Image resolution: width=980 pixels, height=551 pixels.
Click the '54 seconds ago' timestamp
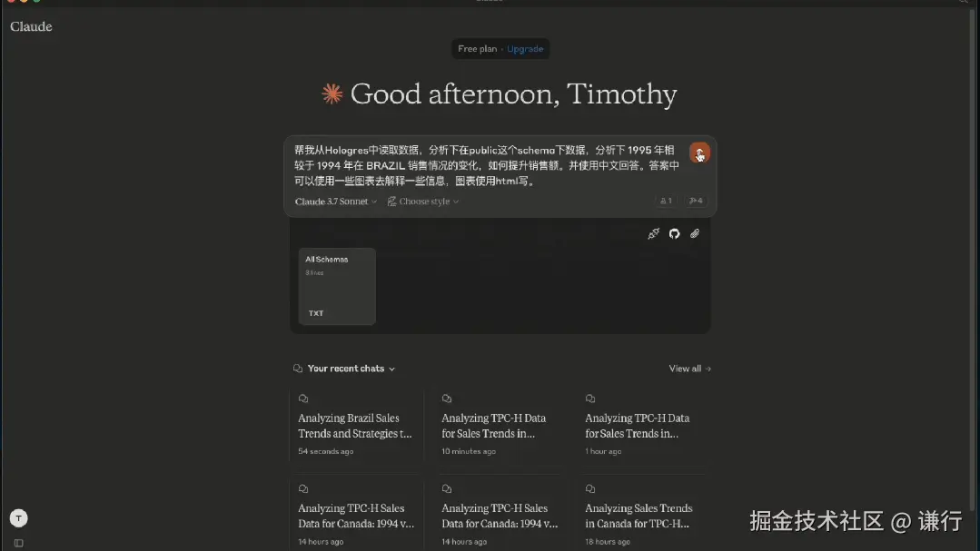click(326, 451)
